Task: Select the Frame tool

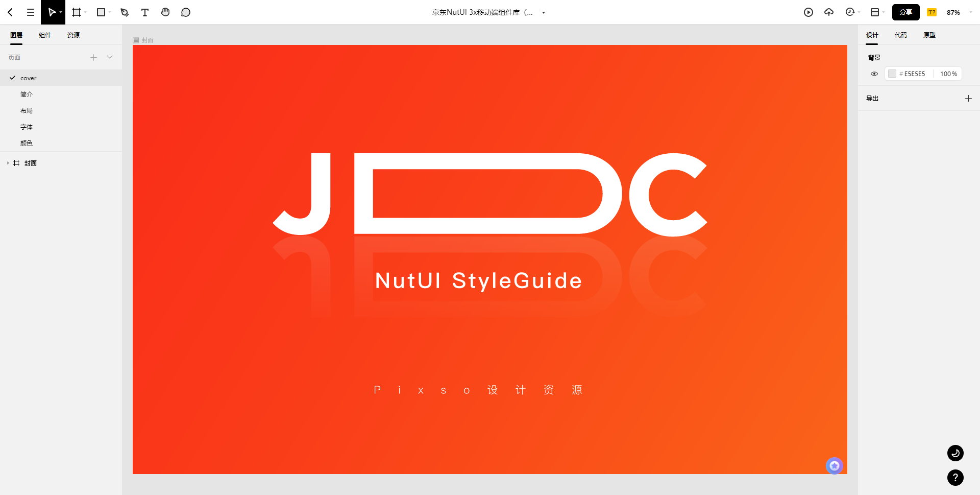Action: pos(77,12)
